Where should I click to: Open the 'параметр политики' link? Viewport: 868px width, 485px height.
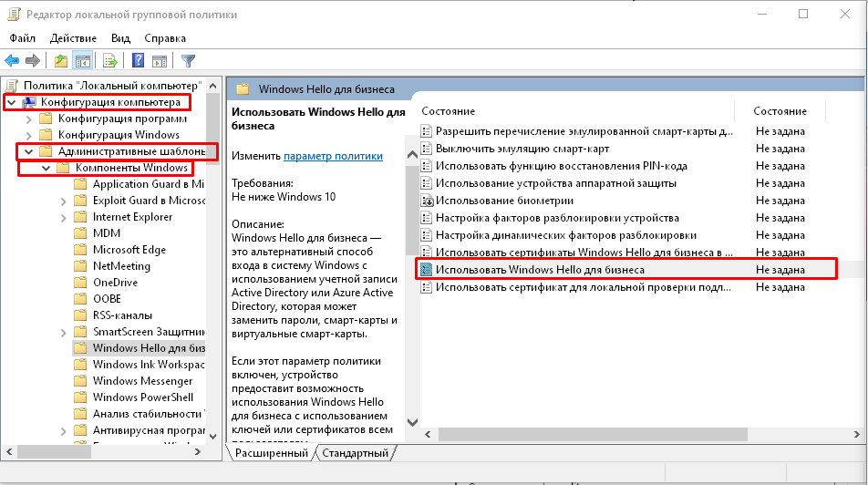point(333,156)
